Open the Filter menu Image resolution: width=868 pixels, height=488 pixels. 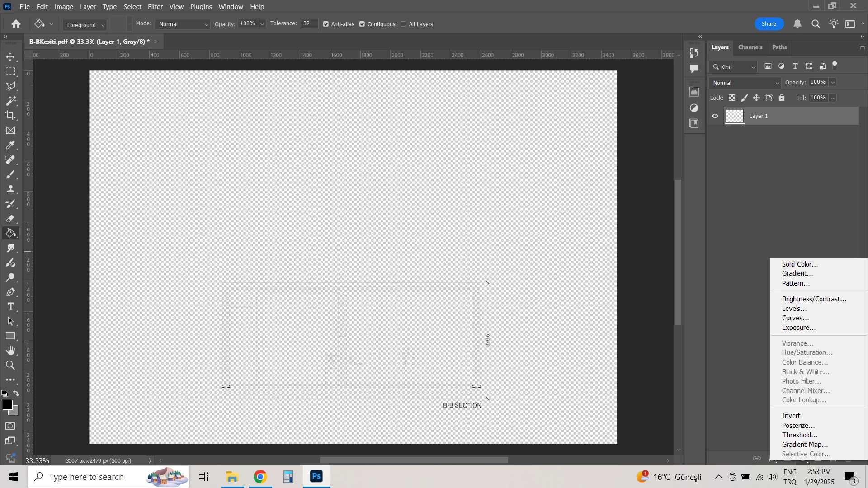point(155,7)
